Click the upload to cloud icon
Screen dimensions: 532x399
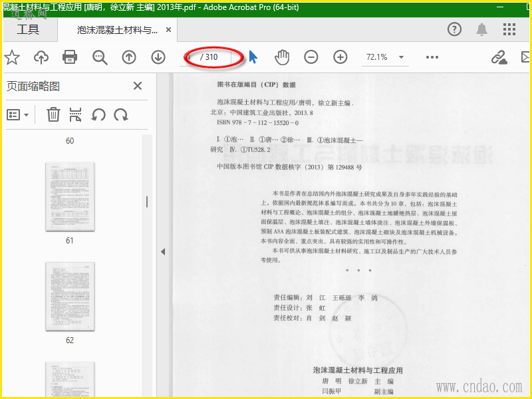click(41, 57)
